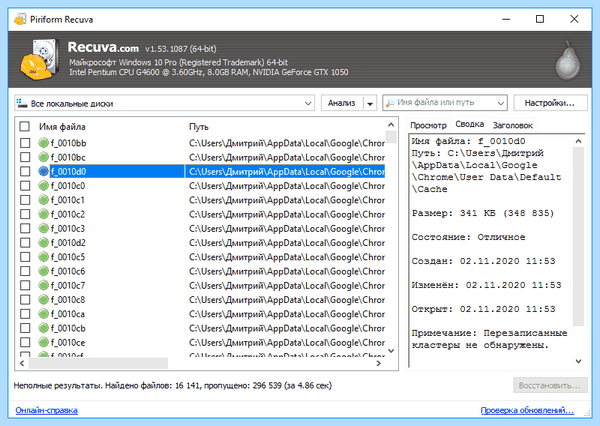This screenshot has width=600, height=426.
Task: Check the box for f_0010bb
Action: [25, 143]
